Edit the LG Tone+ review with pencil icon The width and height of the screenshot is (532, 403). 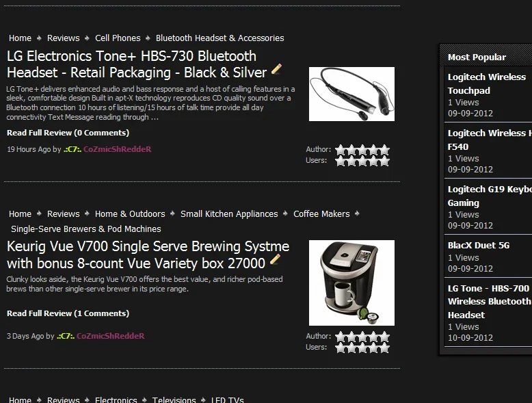point(276,69)
